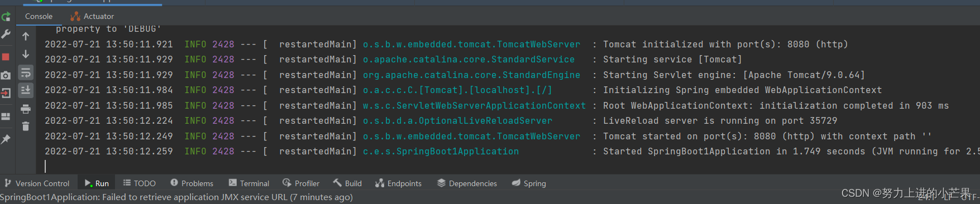Click the timestamp 2022-07-21 13:50:12.259
980x204 pixels.
(x=109, y=151)
